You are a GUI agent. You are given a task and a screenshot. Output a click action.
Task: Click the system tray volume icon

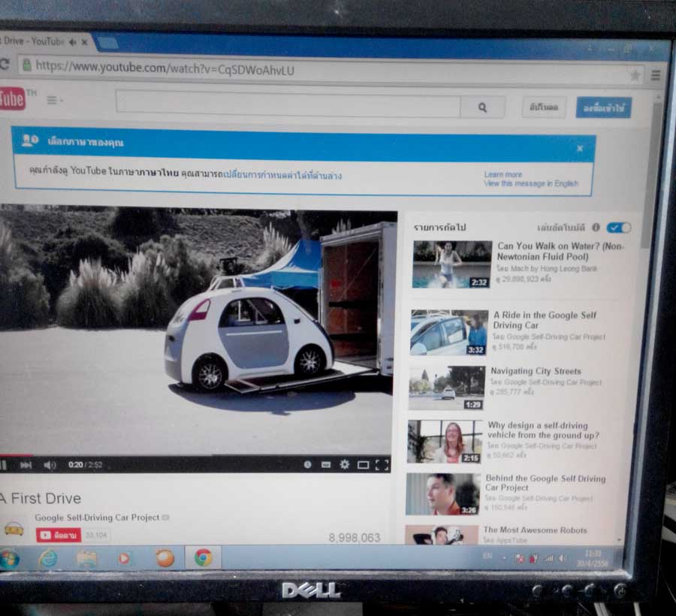[562, 558]
